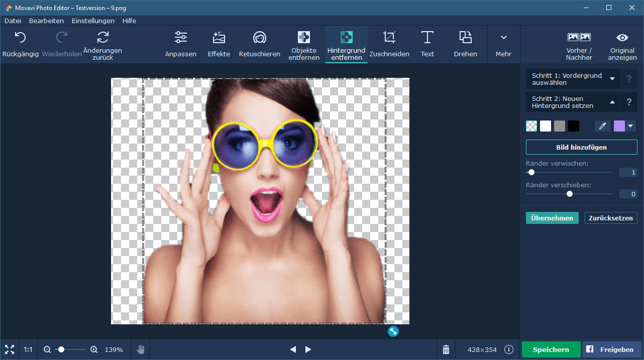Screen dimensions: 644x360
Task: Click the Ränder verwischen slider handle
Action: pyautogui.click(x=531, y=172)
